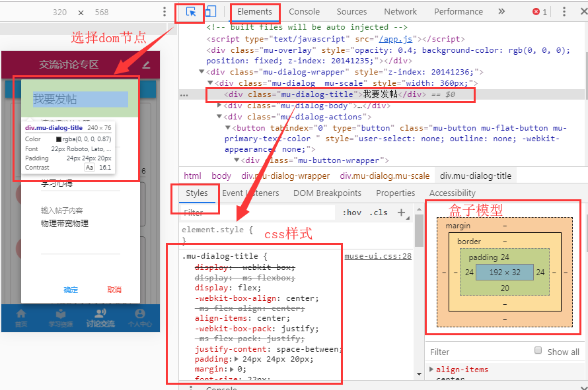Click the New Style Rule plus icon

click(402, 212)
